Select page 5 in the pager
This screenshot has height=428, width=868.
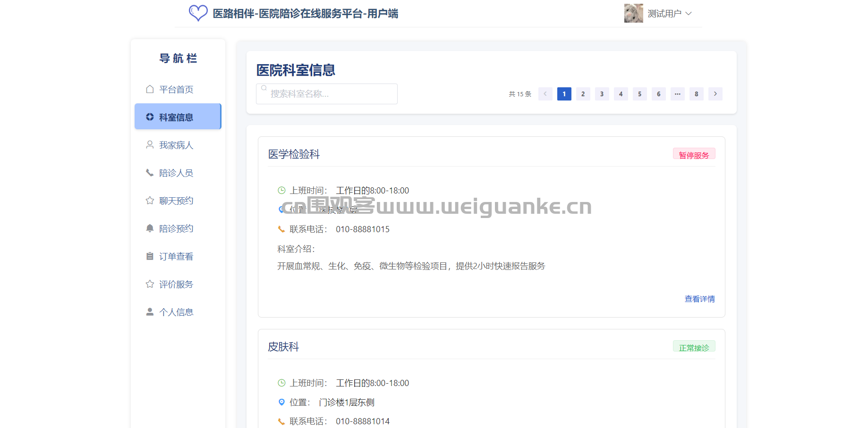pos(639,94)
